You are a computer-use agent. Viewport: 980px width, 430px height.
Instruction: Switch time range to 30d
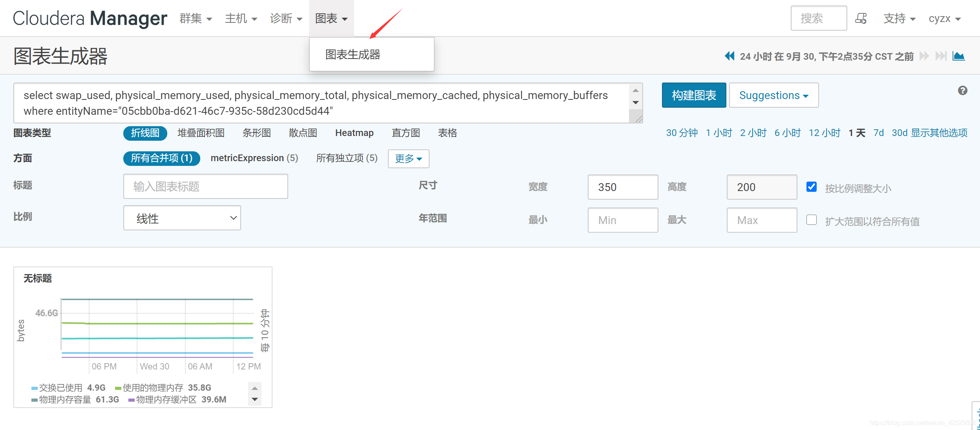900,133
